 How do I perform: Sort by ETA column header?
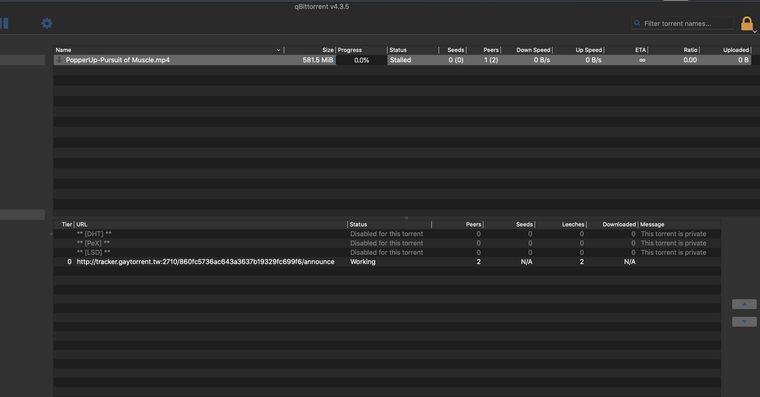(641, 50)
